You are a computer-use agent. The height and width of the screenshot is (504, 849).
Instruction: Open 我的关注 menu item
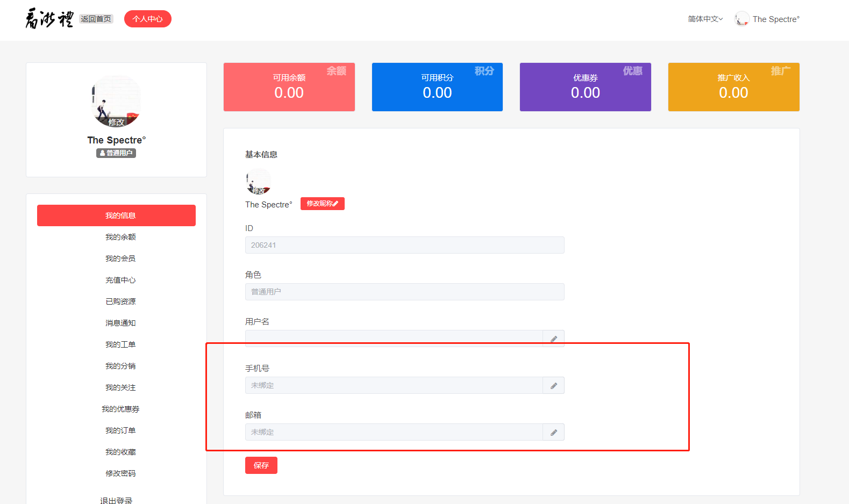click(120, 387)
